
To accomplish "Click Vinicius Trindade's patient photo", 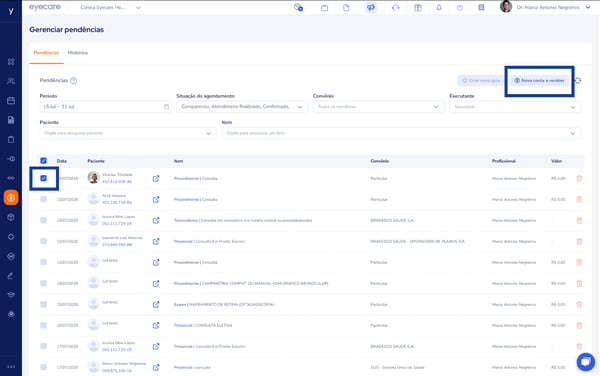I will coord(93,177).
